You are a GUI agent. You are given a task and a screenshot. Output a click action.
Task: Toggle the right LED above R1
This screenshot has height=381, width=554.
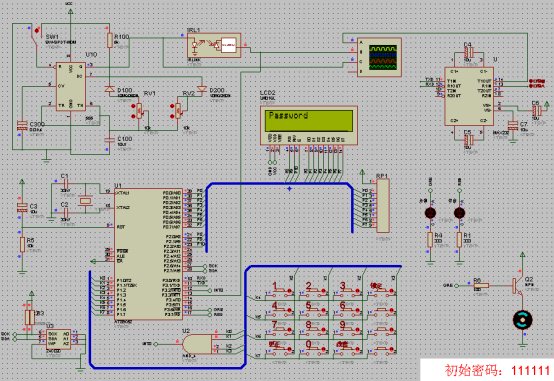click(x=459, y=213)
